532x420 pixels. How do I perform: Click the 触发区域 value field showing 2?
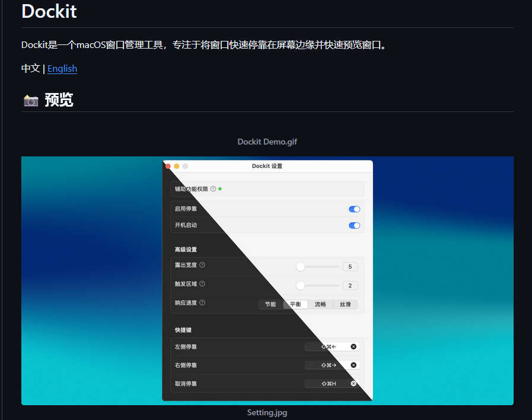pos(350,286)
